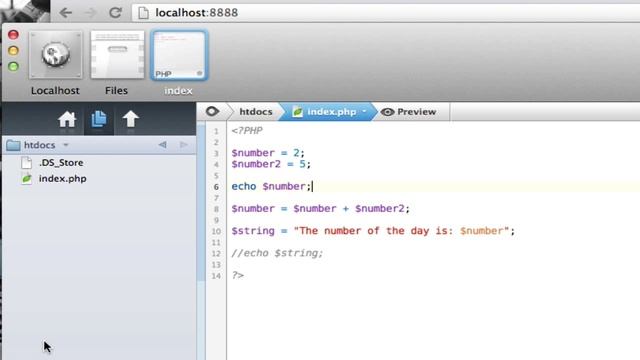Open the Preview tab
640x360 pixels.
pyautogui.click(x=409, y=112)
